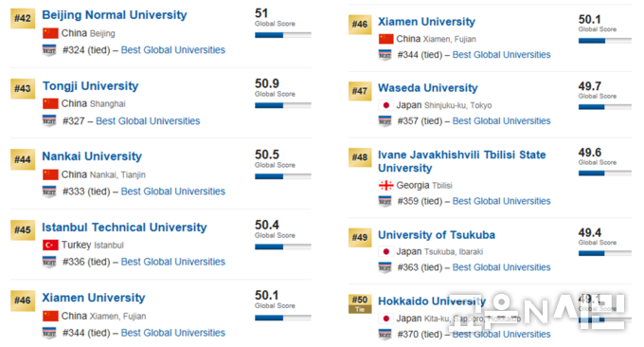Click Japan flag under University of Tsukuba

tap(385, 251)
